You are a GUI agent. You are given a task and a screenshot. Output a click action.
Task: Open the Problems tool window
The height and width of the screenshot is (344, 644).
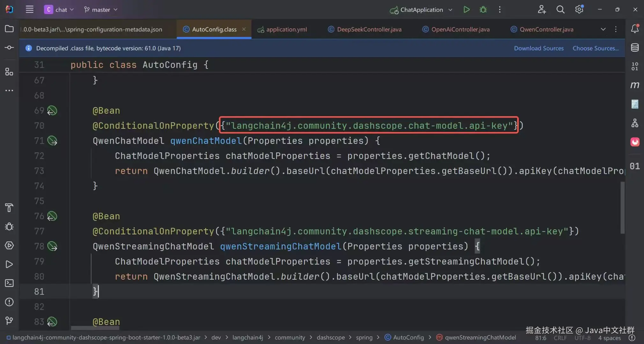coord(9,302)
